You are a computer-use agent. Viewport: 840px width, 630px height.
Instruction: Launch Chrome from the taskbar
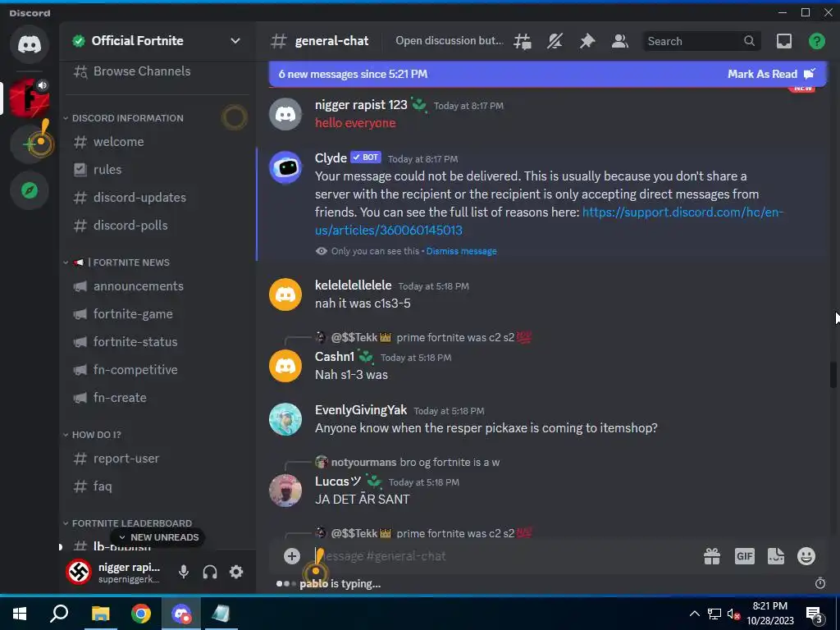(x=141, y=614)
